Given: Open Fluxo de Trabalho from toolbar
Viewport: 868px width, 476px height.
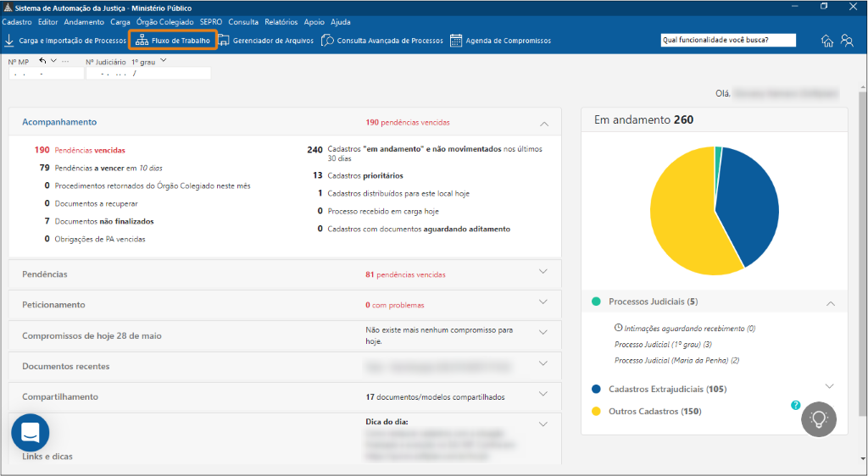Looking at the screenshot, I should coord(173,41).
